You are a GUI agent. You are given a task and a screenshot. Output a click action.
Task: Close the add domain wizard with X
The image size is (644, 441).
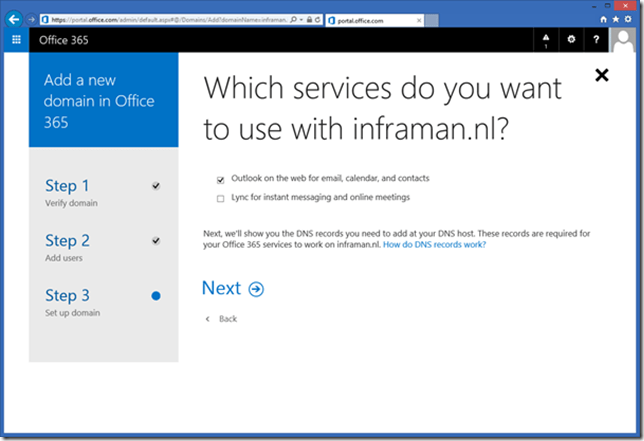pos(601,74)
